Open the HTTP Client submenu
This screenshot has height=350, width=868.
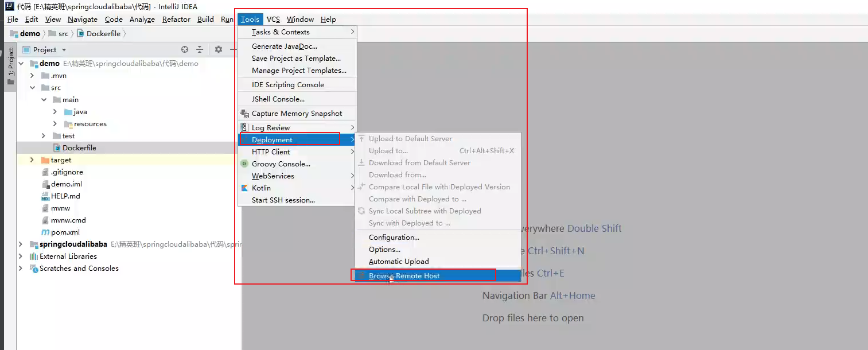point(297,152)
